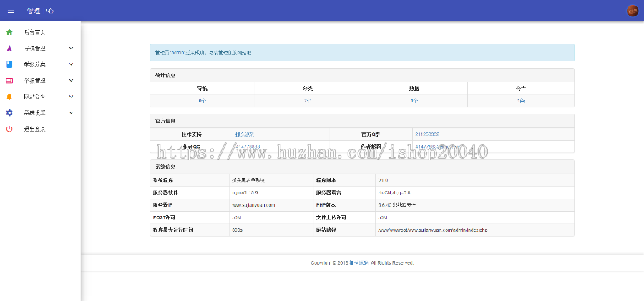The image size is (644, 301).
Task: Click the red power logout icon
Action: tap(9, 129)
